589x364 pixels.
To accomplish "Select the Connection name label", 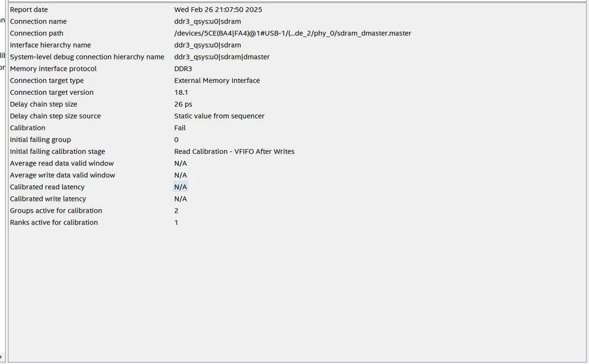I will [x=38, y=21].
